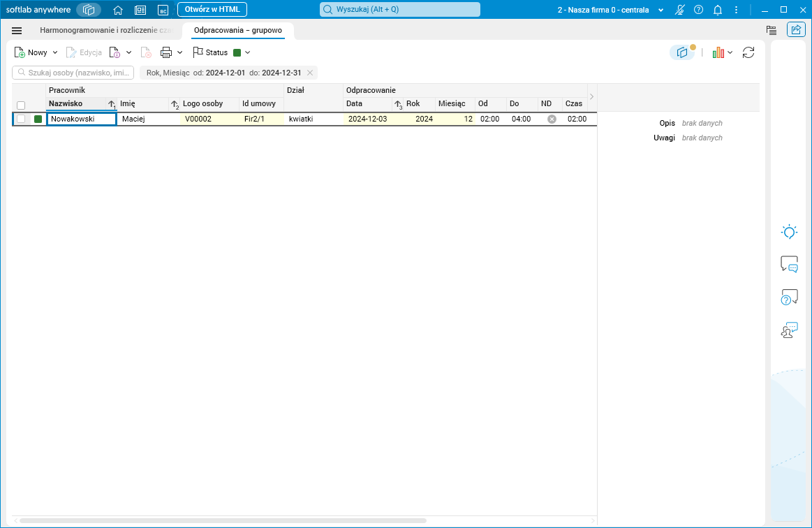Screen dimensions: 812x528
Task: Refresh the list with the refresh icon
Action: coord(748,52)
